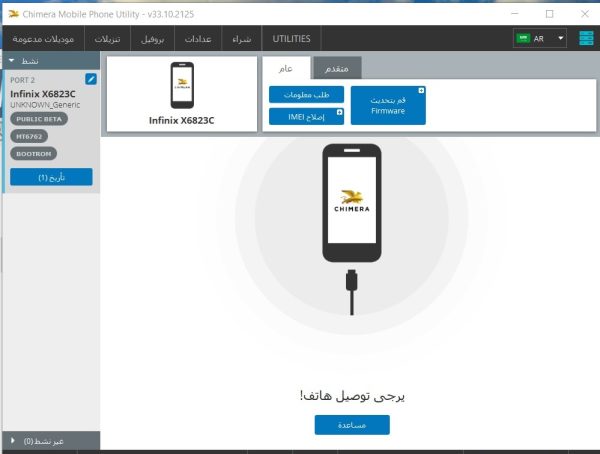The image size is (600, 454).
Task: Click the BOOTROM mode tag
Action: (34, 154)
